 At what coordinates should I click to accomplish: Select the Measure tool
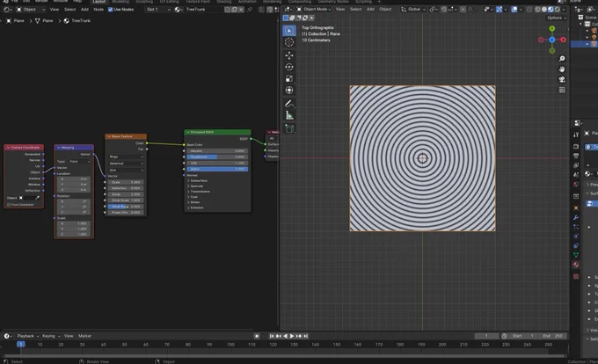[289, 115]
